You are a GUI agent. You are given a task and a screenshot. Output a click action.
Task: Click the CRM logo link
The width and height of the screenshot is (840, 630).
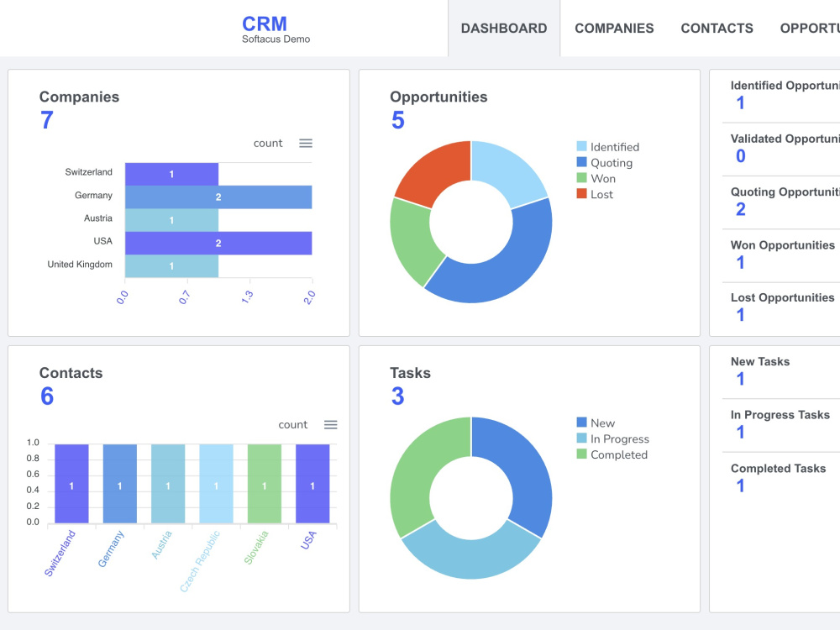(x=265, y=24)
